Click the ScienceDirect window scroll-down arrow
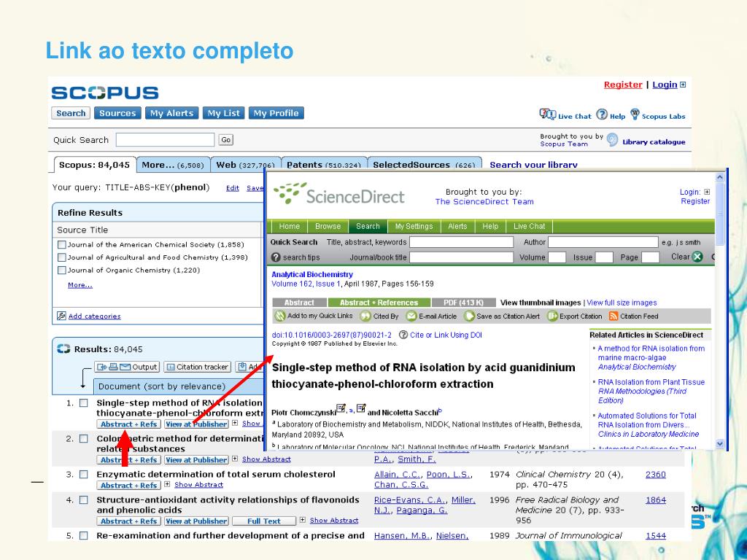 pyautogui.click(x=719, y=443)
